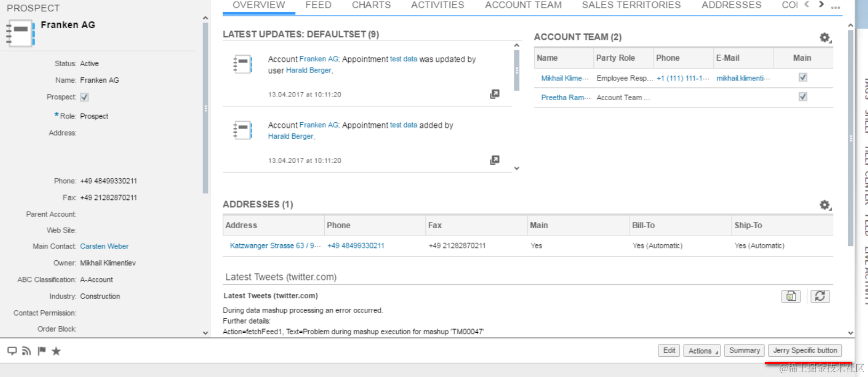Show more tabs with right chevron
The image size is (868, 377).
coord(821,4)
